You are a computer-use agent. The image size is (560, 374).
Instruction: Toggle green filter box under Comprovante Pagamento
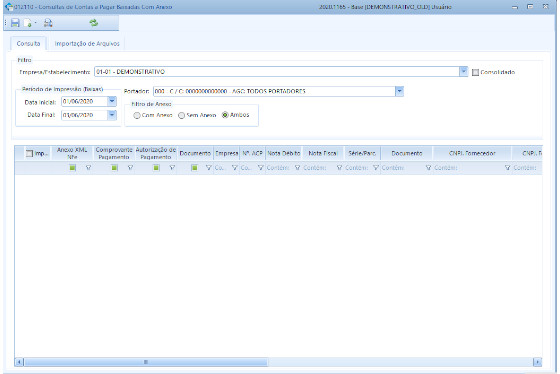(114, 168)
